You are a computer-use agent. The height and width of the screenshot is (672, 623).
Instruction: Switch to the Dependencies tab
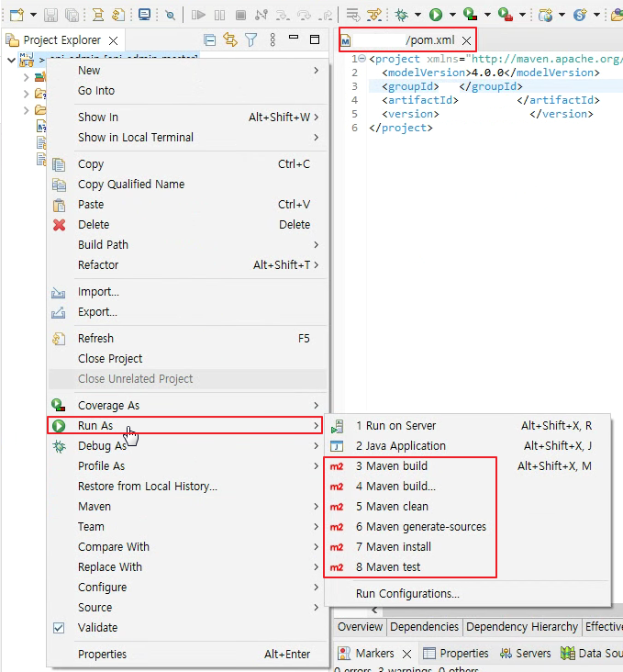click(x=424, y=627)
